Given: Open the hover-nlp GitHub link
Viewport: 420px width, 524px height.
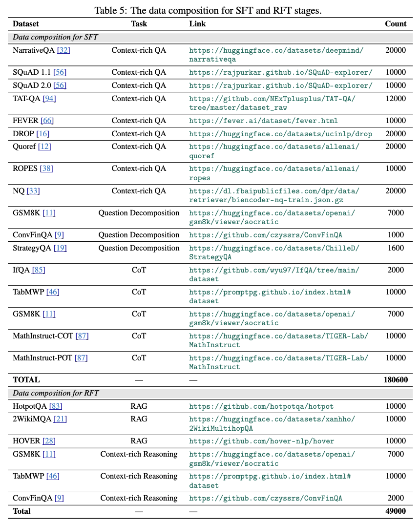Looking at the screenshot, I should (x=261, y=441).
